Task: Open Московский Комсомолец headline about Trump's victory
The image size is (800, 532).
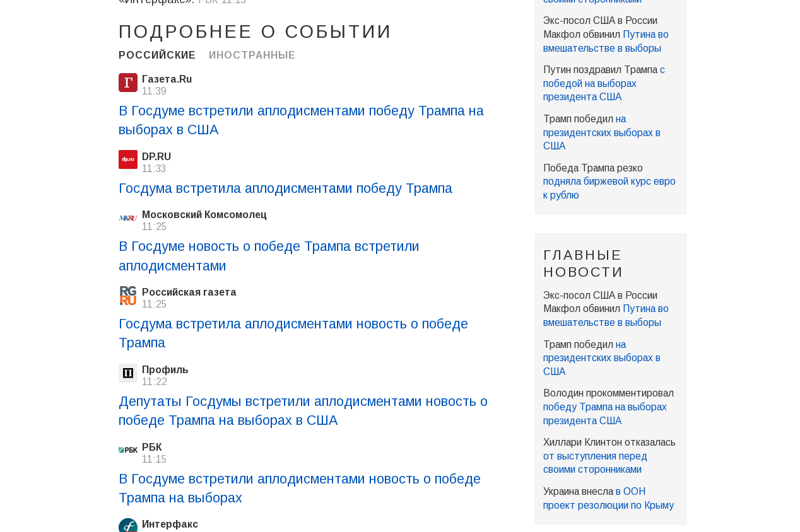Action: pyautogui.click(x=269, y=256)
